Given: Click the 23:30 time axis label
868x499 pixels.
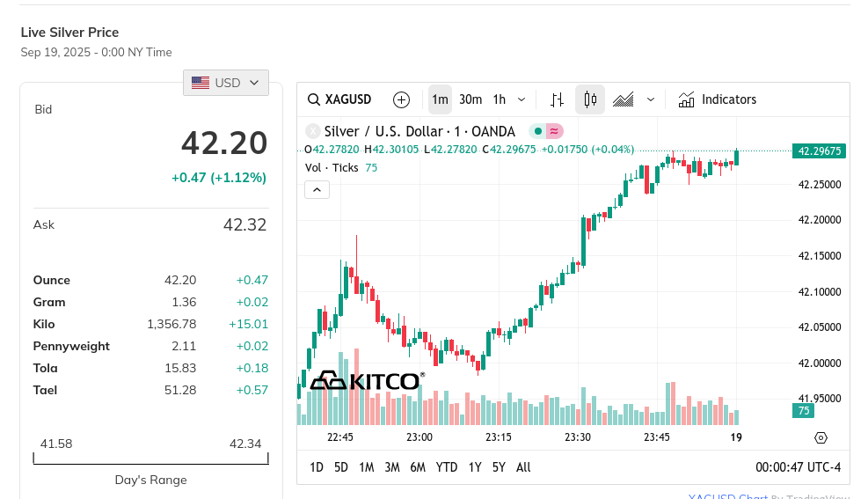Looking at the screenshot, I should (x=578, y=437).
